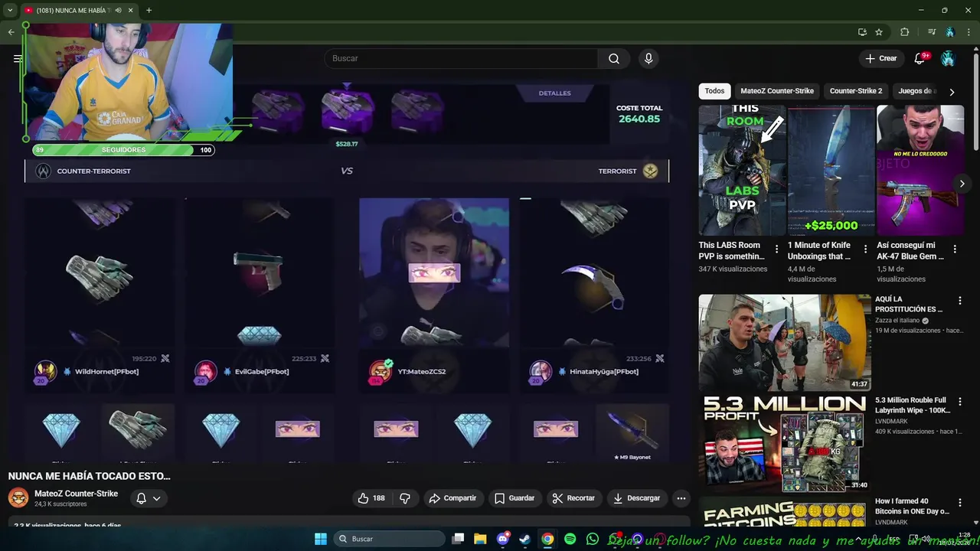The height and width of the screenshot is (551, 980).
Task: Open Task View on the taskbar
Action: [x=458, y=539]
